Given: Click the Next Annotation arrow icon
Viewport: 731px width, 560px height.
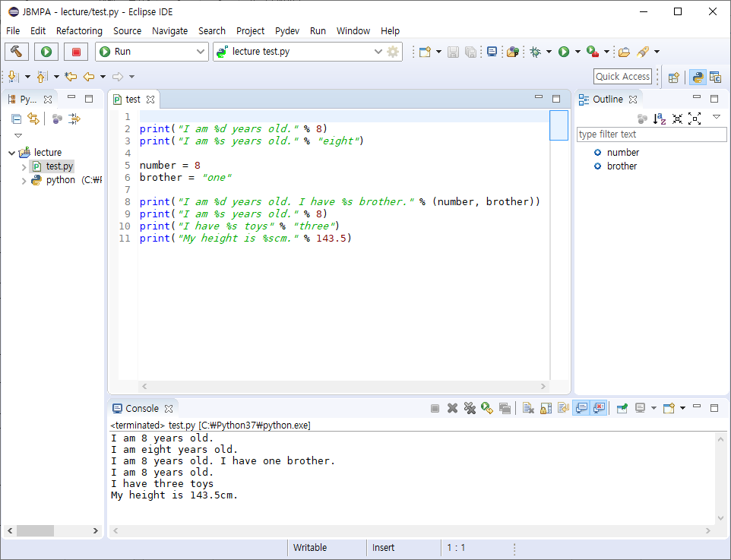Looking at the screenshot, I should tap(14, 77).
